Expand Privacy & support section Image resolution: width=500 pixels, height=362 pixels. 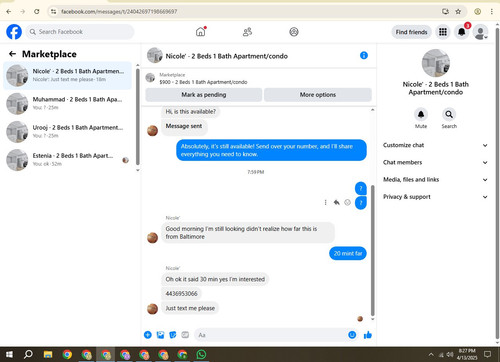(435, 197)
